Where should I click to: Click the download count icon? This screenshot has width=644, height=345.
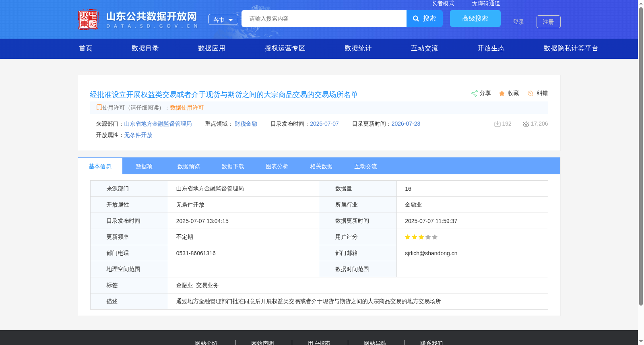[497, 124]
